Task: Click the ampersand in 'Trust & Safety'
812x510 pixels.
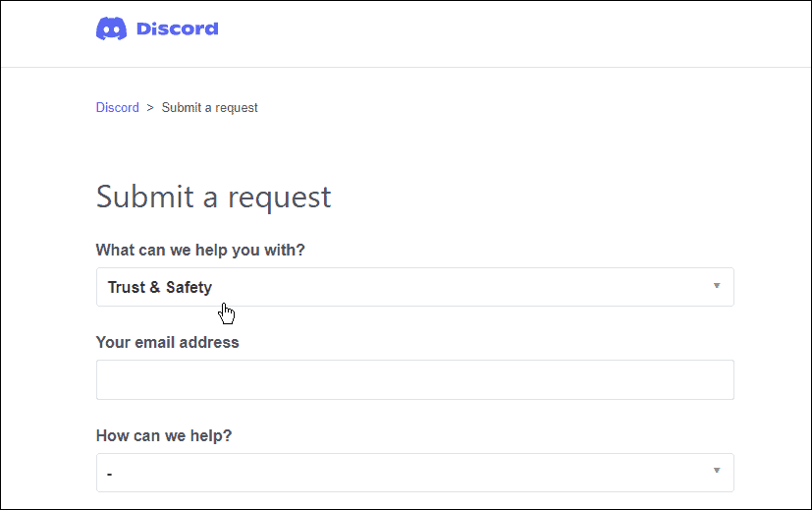Action: (154, 287)
